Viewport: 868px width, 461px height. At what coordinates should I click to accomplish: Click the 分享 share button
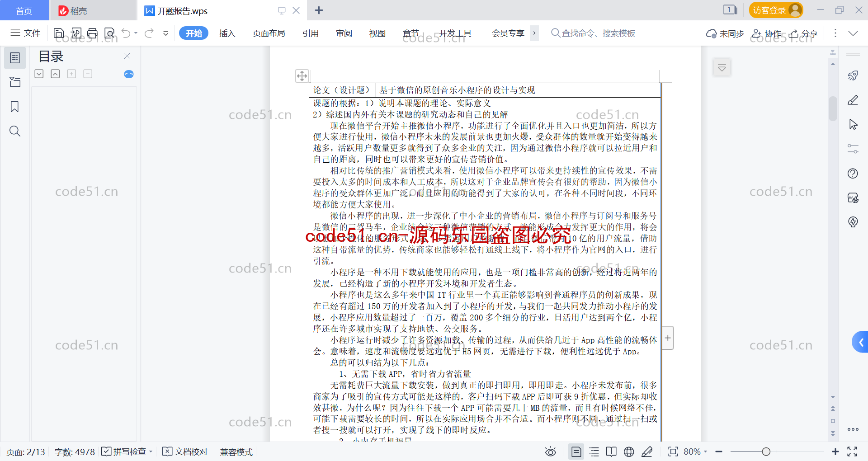pos(803,33)
